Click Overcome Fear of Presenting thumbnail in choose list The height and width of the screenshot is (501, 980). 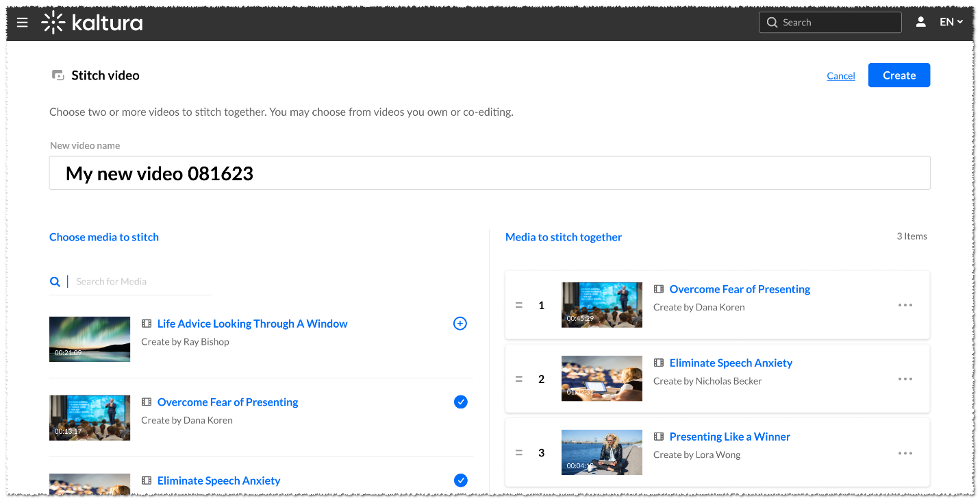click(x=90, y=417)
